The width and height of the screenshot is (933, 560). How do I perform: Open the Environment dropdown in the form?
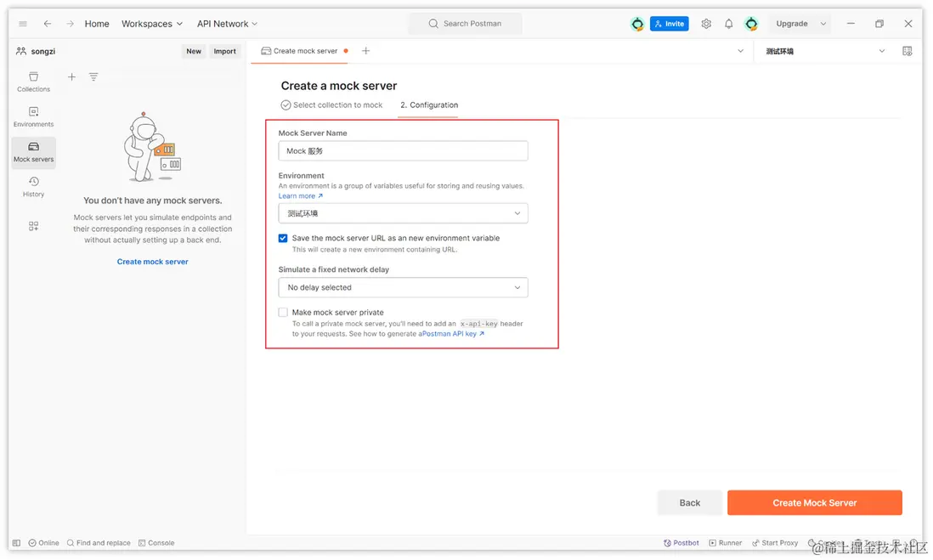[403, 213]
